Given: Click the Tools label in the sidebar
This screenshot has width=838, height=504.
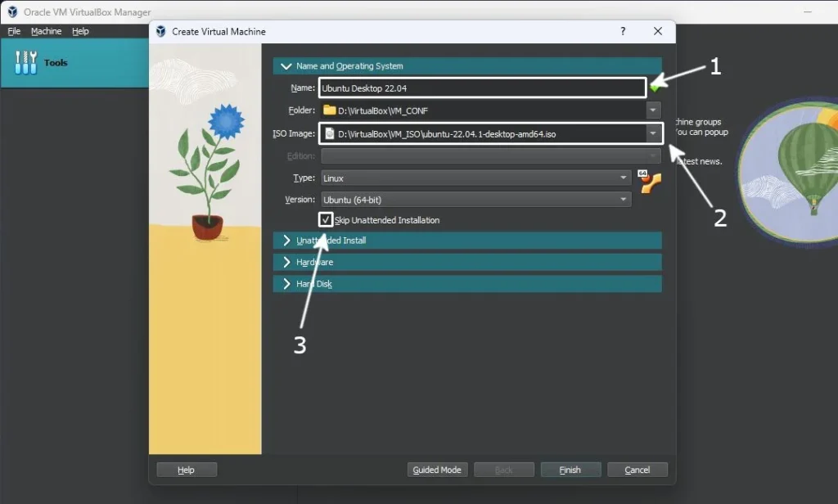Looking at the screenshot, I should pyautogui.click(x=56, y=62).
